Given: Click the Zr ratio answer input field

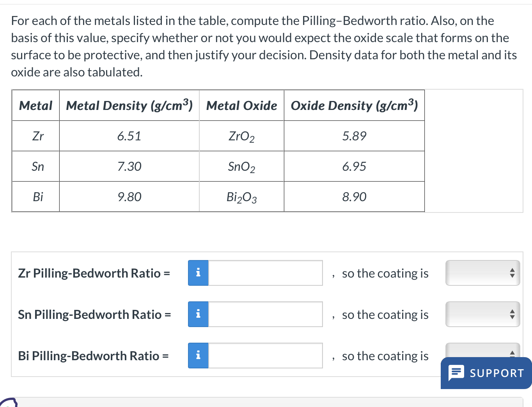Looking at the screenshot, I should [x=265, y=273].
